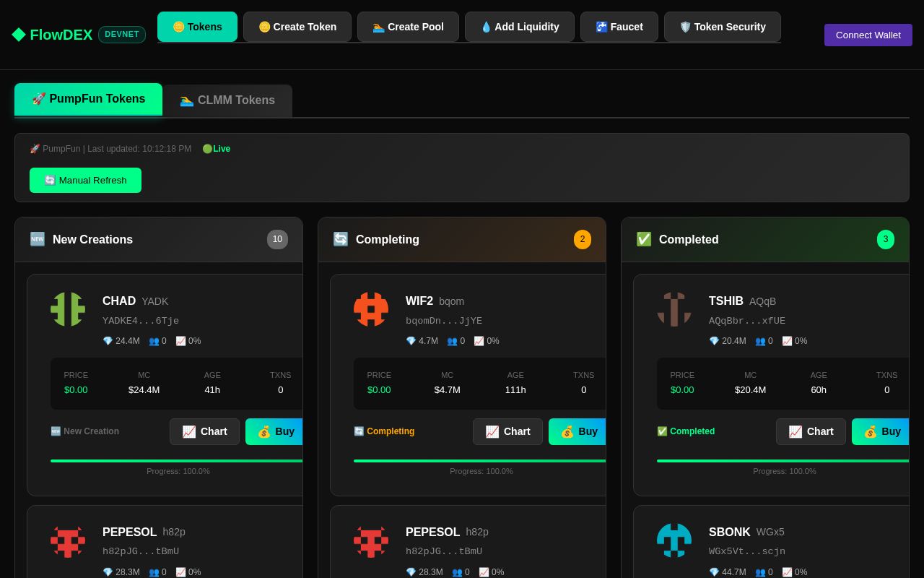Click the TSHIB token avatar icon
Screen dimensions: 924x578
674,309
